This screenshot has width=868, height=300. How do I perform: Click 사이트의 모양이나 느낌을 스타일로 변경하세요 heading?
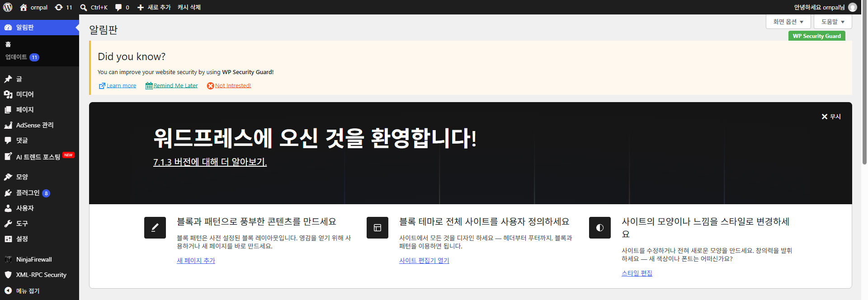706,228
